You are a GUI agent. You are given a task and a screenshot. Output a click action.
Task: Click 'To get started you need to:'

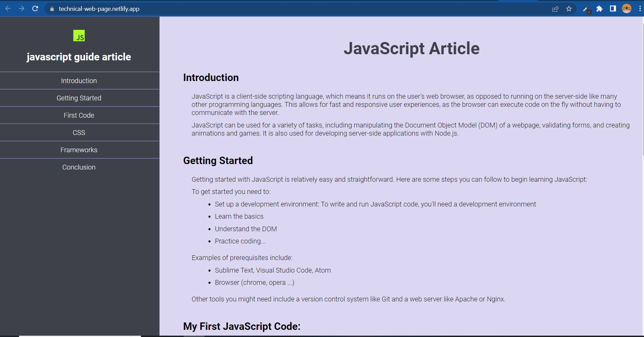point(231,192)
